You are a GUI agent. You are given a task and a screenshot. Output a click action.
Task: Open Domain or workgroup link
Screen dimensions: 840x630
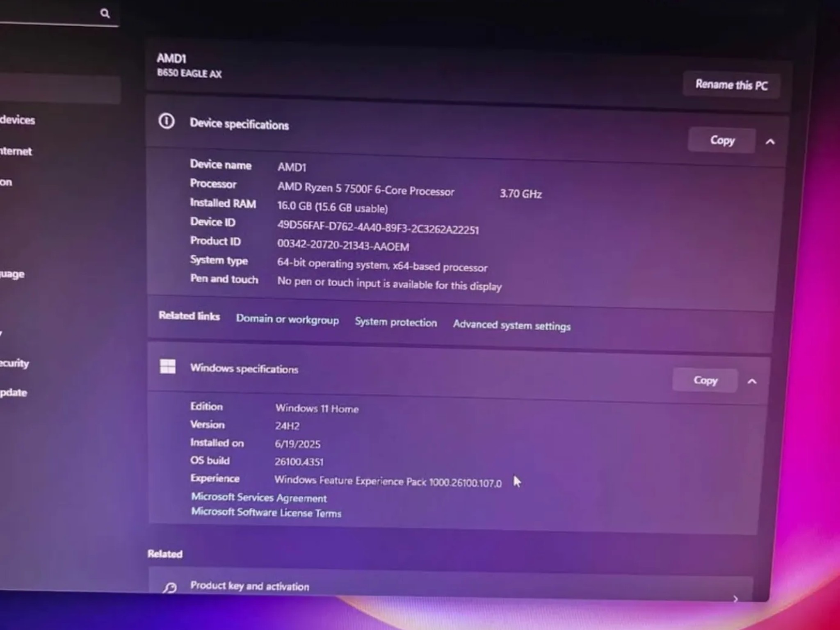(x=288, y=320)
